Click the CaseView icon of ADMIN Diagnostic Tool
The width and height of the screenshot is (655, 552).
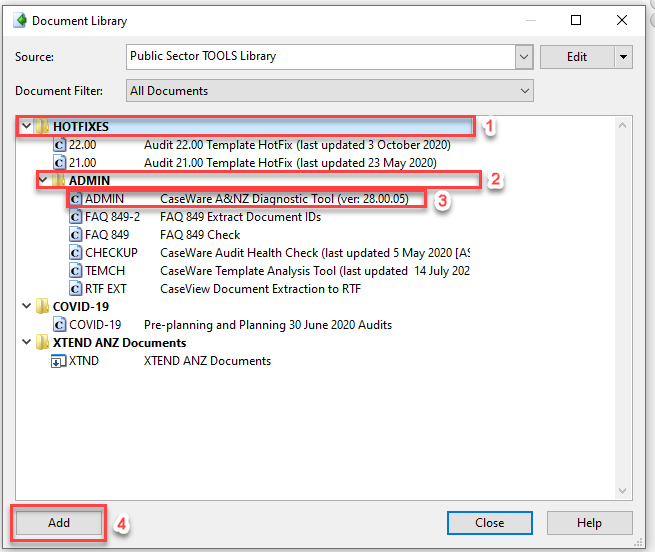click(75, 198)
